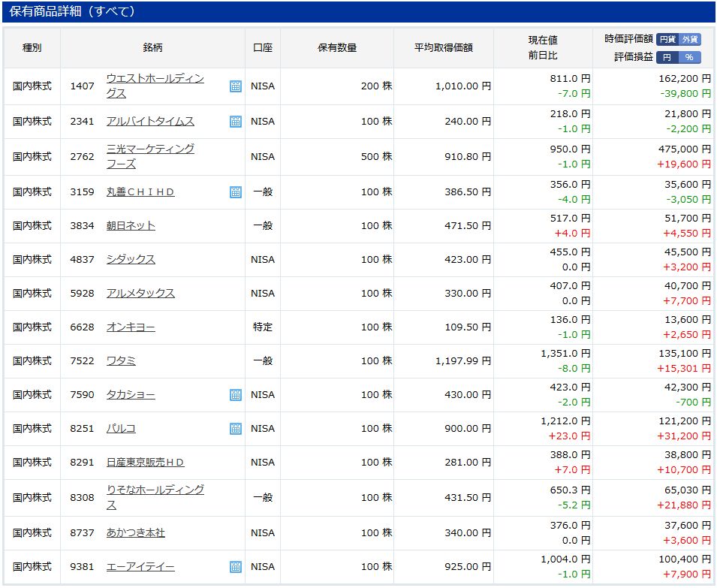Select stock code 3159
717x588 pixels.
82,192
